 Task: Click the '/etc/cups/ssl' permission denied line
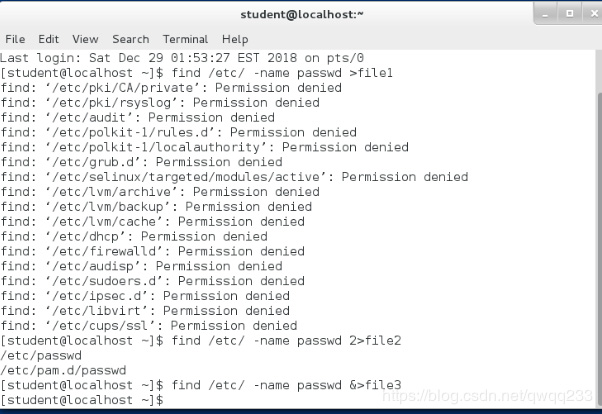pos(149,326)
